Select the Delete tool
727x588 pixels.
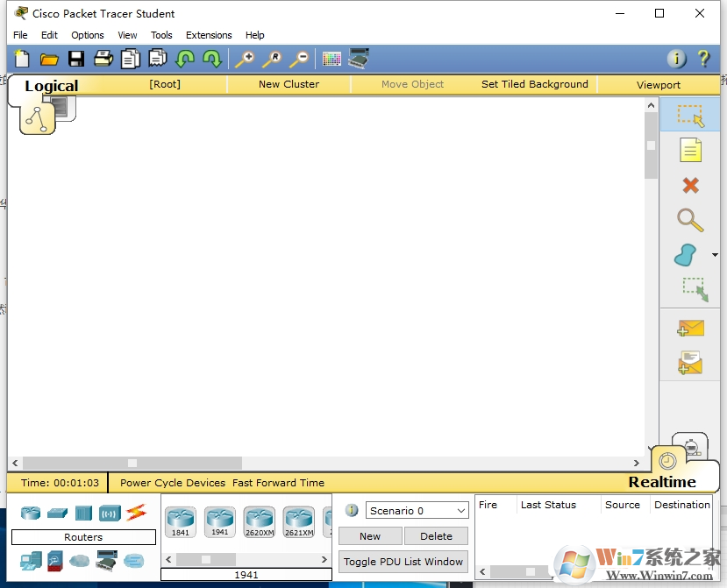(690, 185)
